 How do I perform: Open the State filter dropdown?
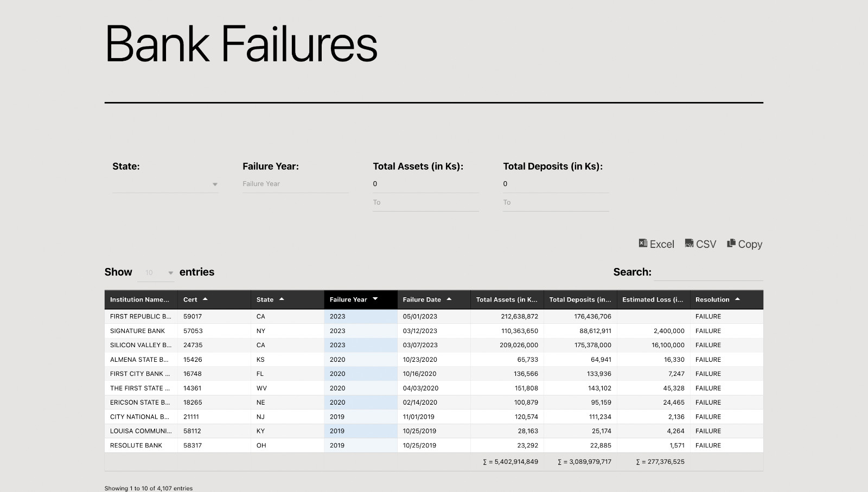[x=165, y=184]
